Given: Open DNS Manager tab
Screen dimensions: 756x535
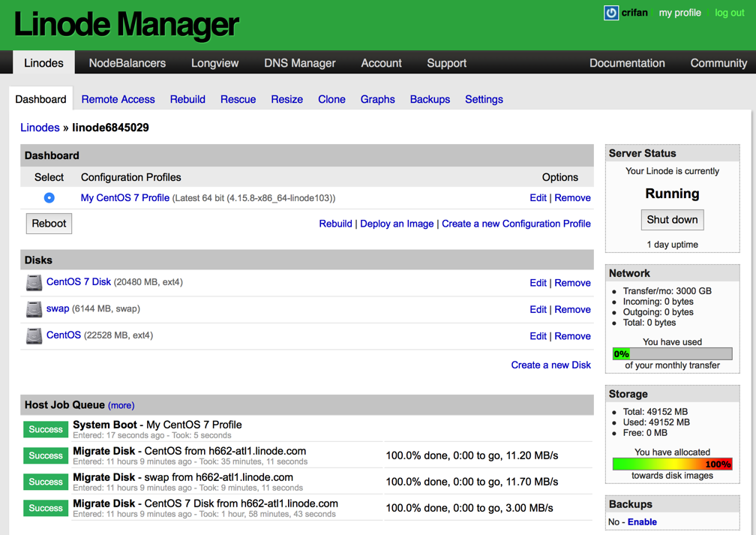Looking at the screenshot, I should pyautogui.click(x=300, y=63).
